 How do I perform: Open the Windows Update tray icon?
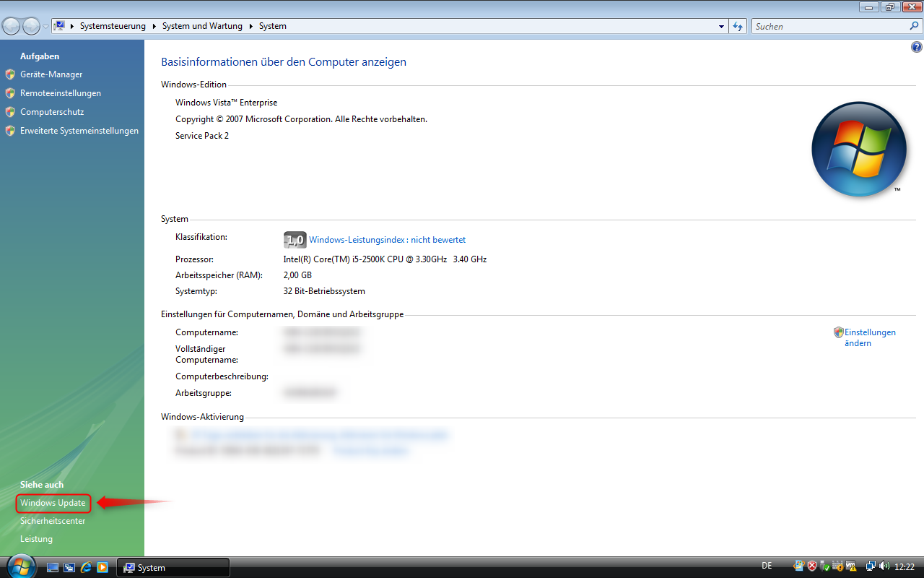(x=798, y=566)
